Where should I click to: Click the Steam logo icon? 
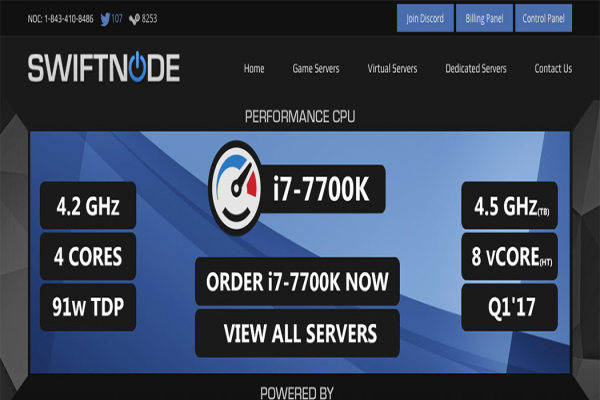tap(134, 19)
